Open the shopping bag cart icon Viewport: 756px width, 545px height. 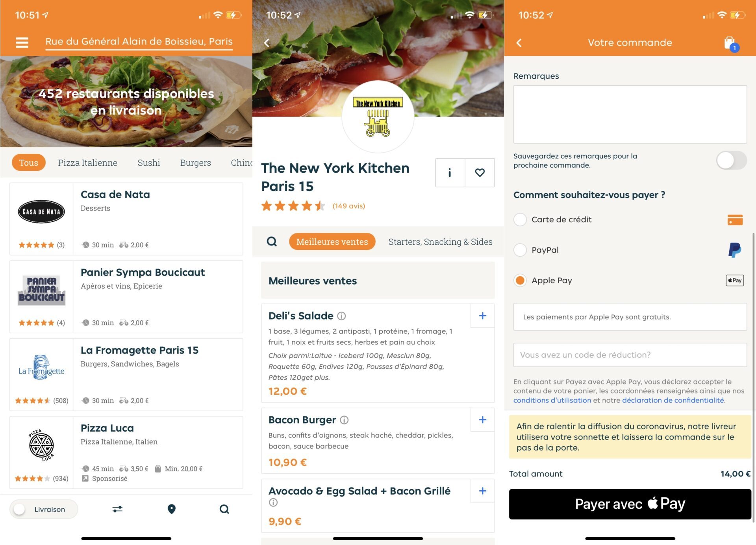(x=731, y=43)
